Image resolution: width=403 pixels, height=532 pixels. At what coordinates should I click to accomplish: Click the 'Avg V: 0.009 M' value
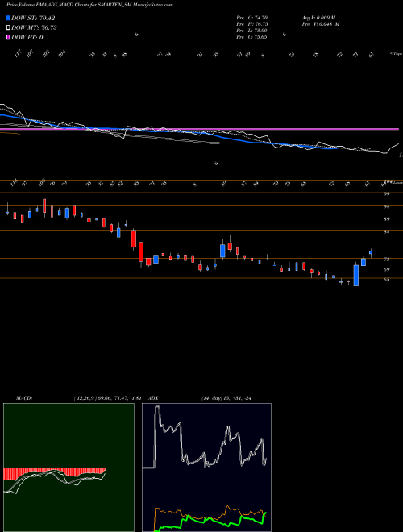pyautogui.click(x=318, y=18)
